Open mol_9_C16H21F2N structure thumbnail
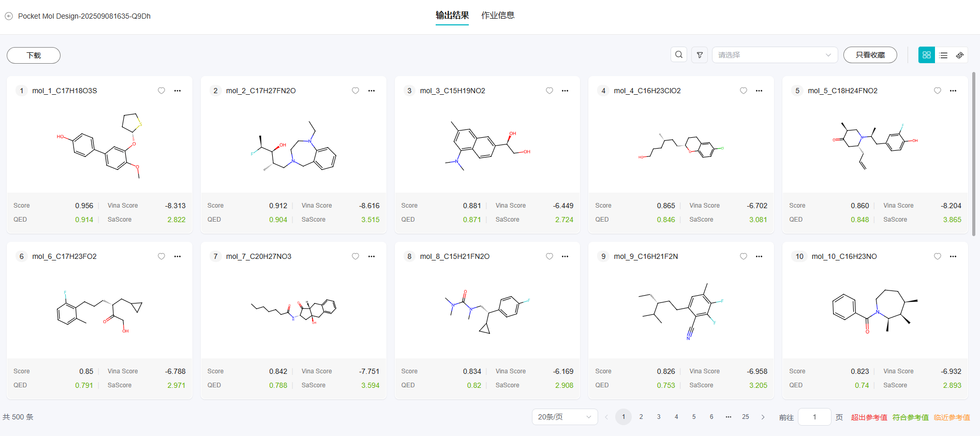Viewport: 980px width, 436px height. click(681, 312)
